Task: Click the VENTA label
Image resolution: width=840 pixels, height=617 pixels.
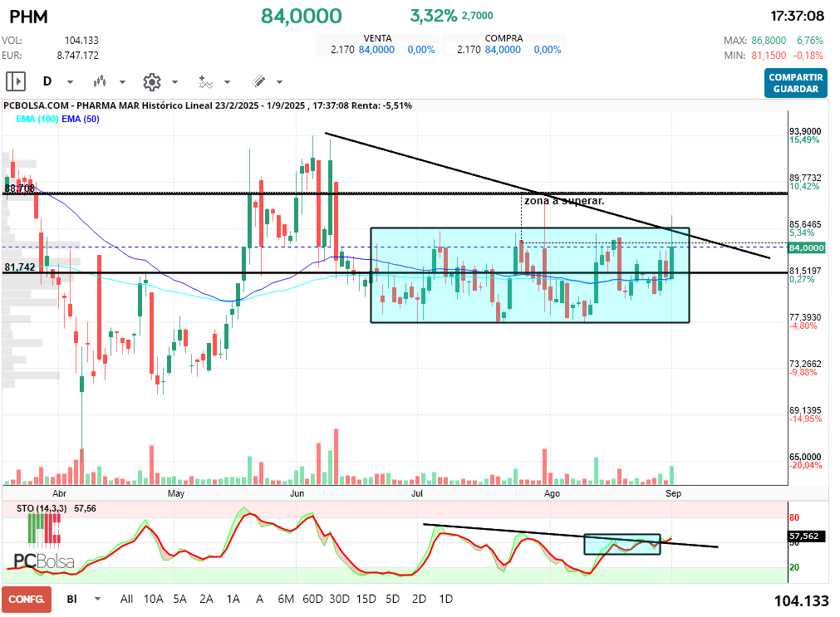Action: coord(378,38)
